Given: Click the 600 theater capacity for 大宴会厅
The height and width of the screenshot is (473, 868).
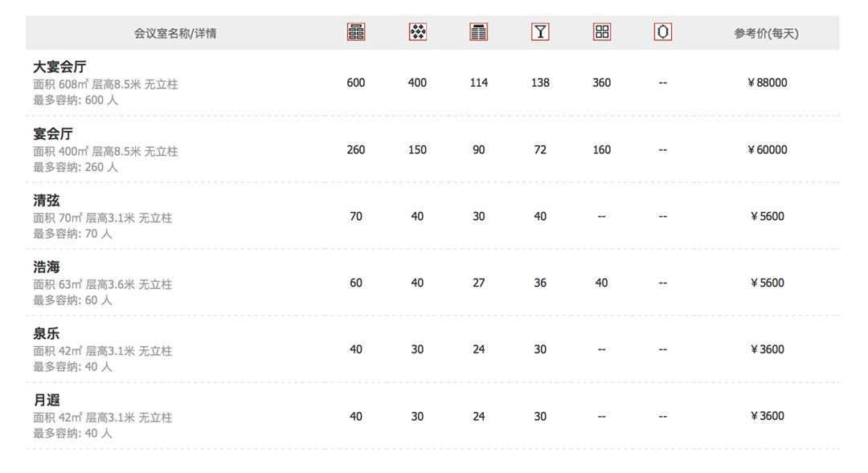Looking at the screenshot, I should point(356,83).
